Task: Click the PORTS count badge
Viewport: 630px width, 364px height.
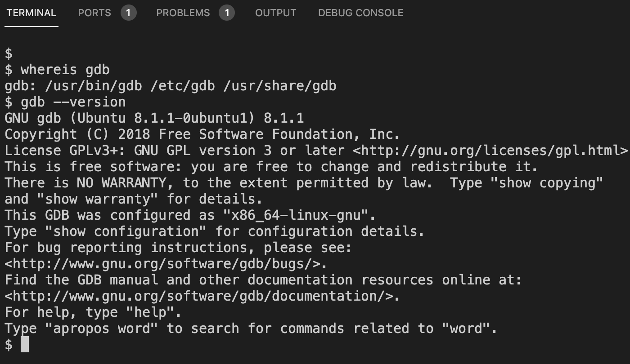Action: (x=128, y=13)
